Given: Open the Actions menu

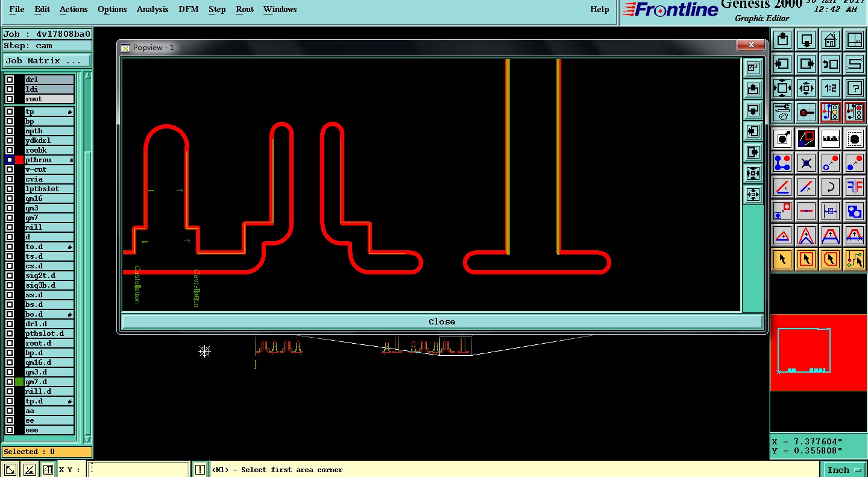Looking at the screenshot, I should [74, 9].
